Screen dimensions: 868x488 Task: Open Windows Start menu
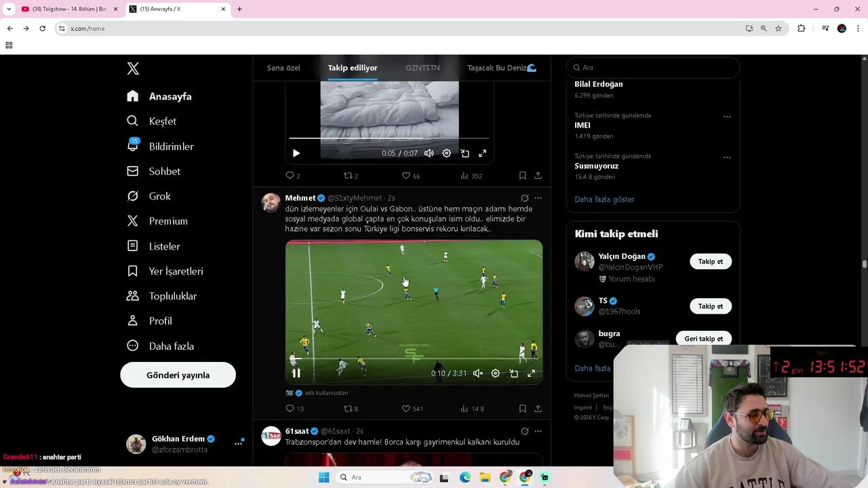[x=323, y=477]
